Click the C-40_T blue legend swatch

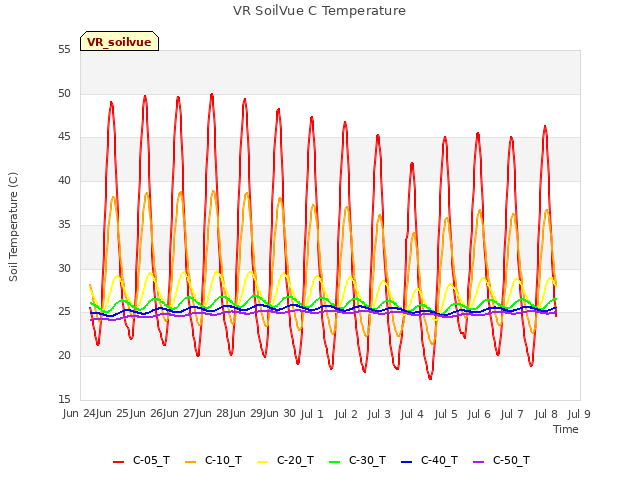pyautogui.click(x=407, y=462)
